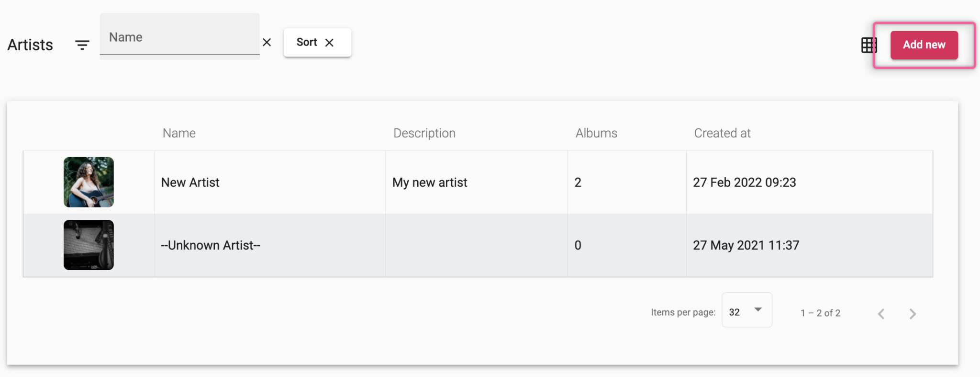Screen dimensions: 980x377
Task: Click the Add new button
Action: click(924, 45)
